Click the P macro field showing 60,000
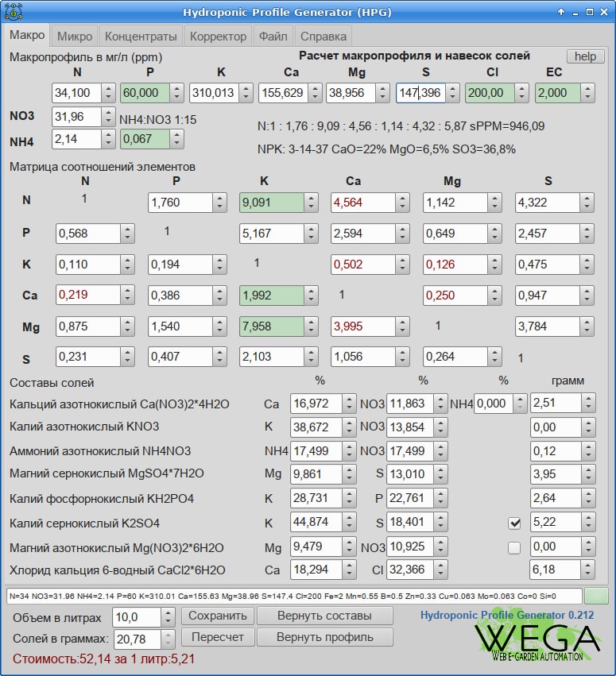This screenshot has width=616, height=676. pyautogui.click(x=145, y=93)
